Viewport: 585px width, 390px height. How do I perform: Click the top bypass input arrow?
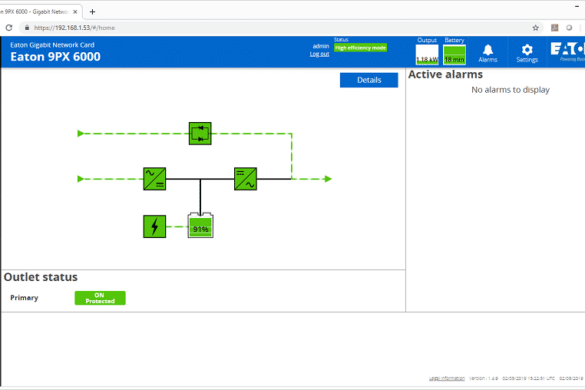pos(80,134)
